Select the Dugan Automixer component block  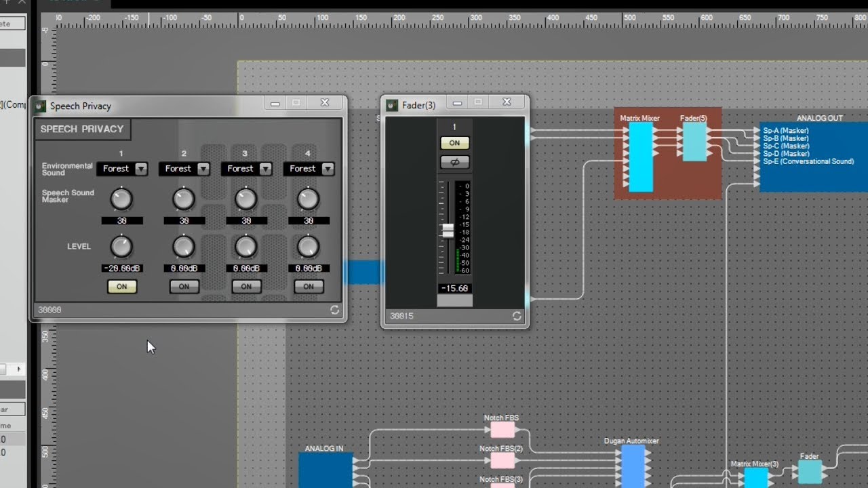coord(633,466)
